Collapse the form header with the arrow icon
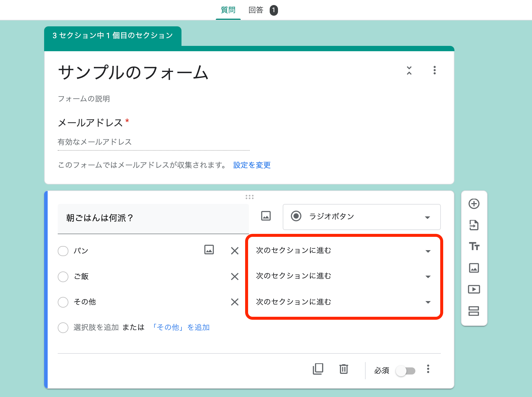 click(409, 70)
